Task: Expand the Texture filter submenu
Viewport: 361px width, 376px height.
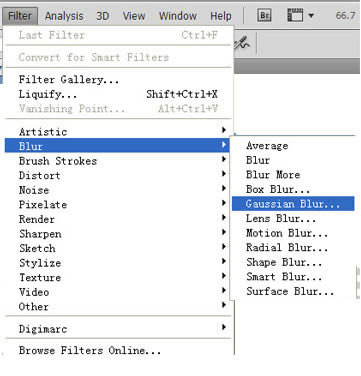Action: [117, 277]
